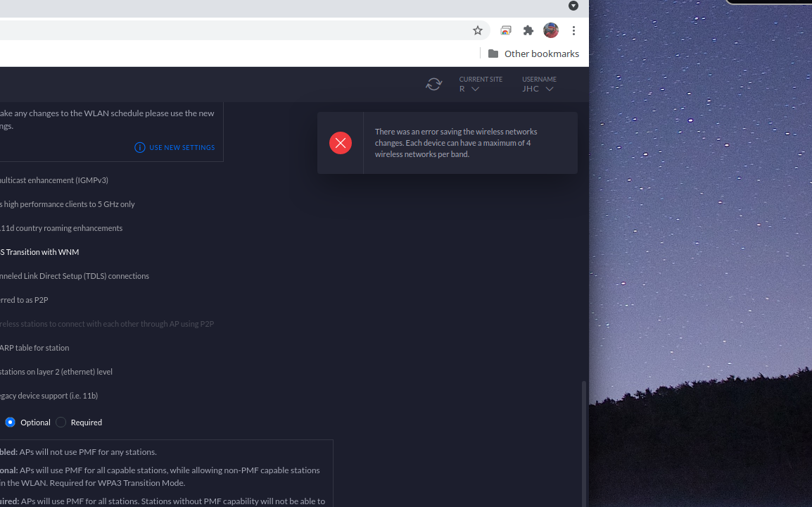Click the media control icon in toolbar
The height and width of the screenshot is (507, 812).
pyautogui.click(x=506, y=30)
